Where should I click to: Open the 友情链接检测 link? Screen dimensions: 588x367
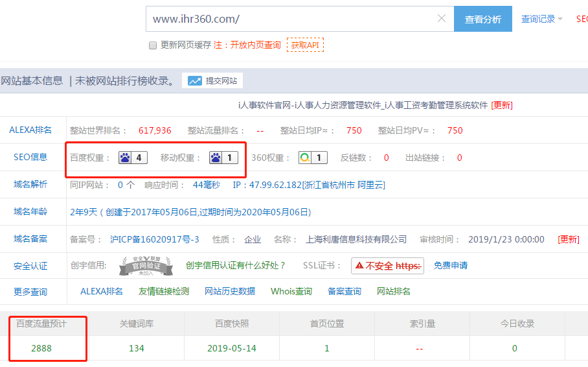[x=164, y=292]
